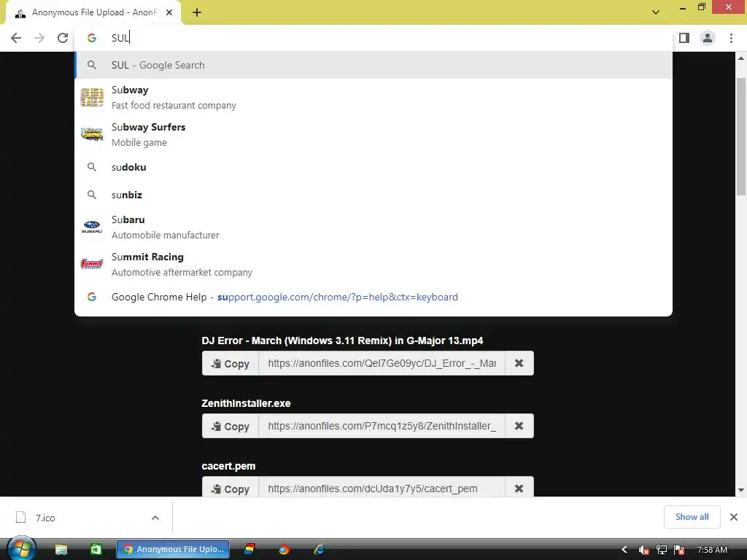Click the 7:58 AM system clock
This screenshot has width=747, height=560.
(712, 550)
